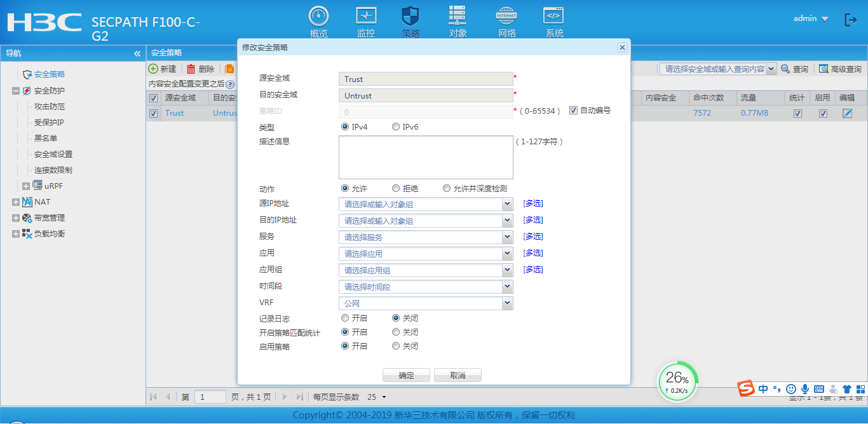Image resolution: width=868 pixels, height=424 pixels.
Task: Collapse the 安全防护 tree node
Action: point(16,91)
